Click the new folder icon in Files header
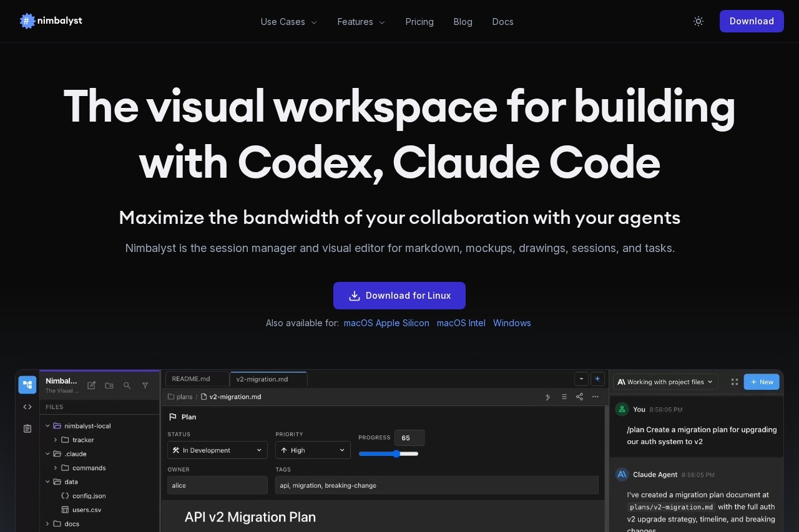799x532 pixels. [x=109, y=385]
